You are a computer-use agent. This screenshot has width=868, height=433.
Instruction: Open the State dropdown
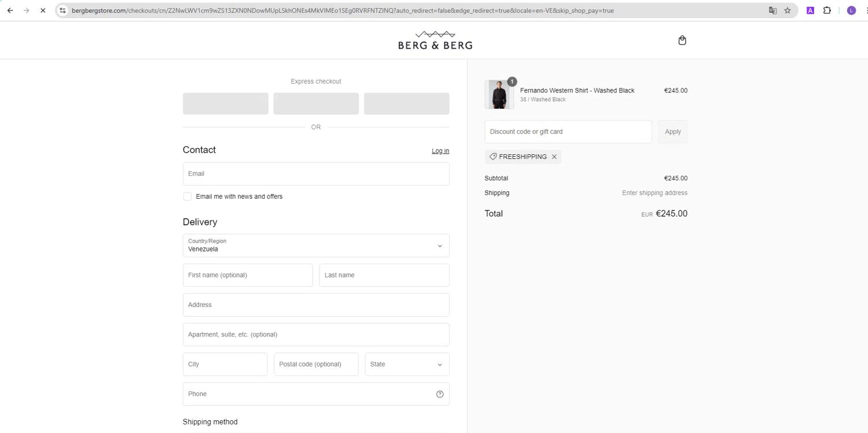(407, 364)
